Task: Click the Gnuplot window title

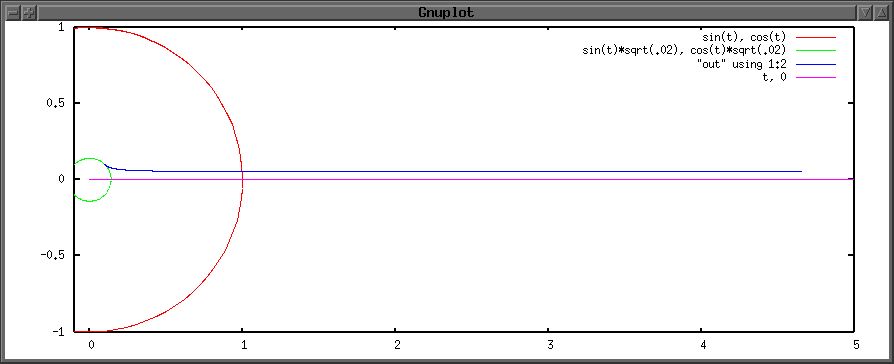Action: click(x=447, y=12)
